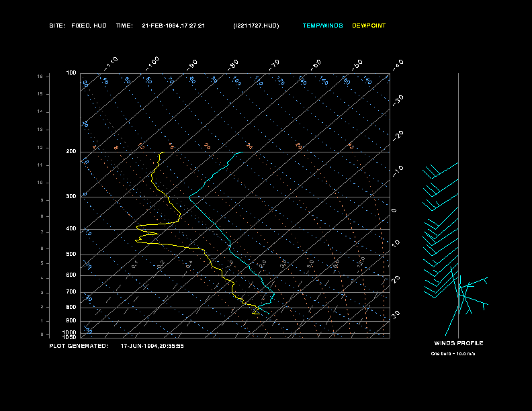Click the 9 km height axis label

pyautogui.click(x=42, y=200)
